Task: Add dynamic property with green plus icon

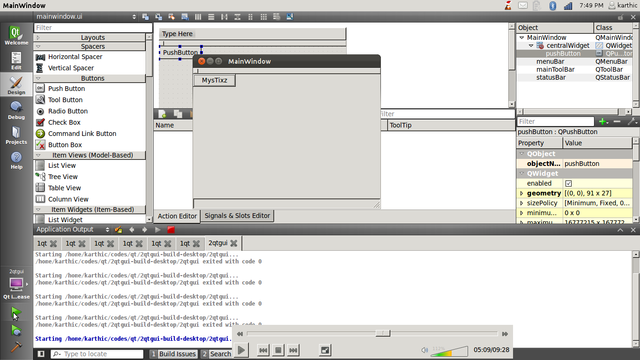Action: [603, 121]
